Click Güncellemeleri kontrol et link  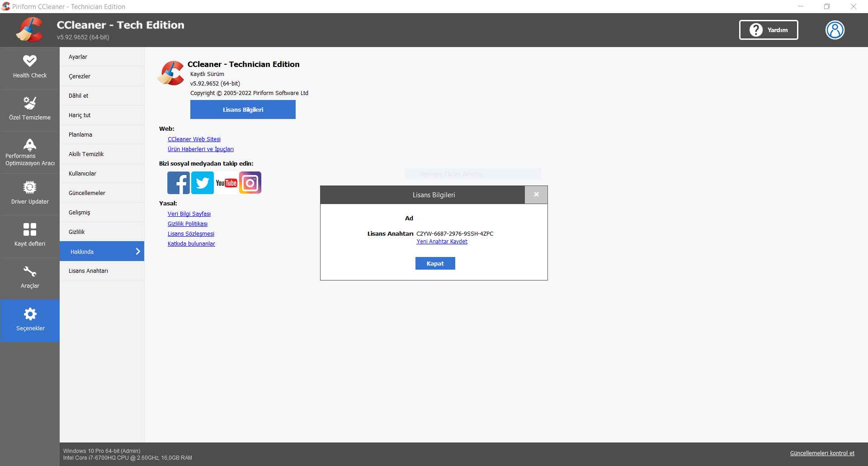pyautogui.click(x=822, y=453)
